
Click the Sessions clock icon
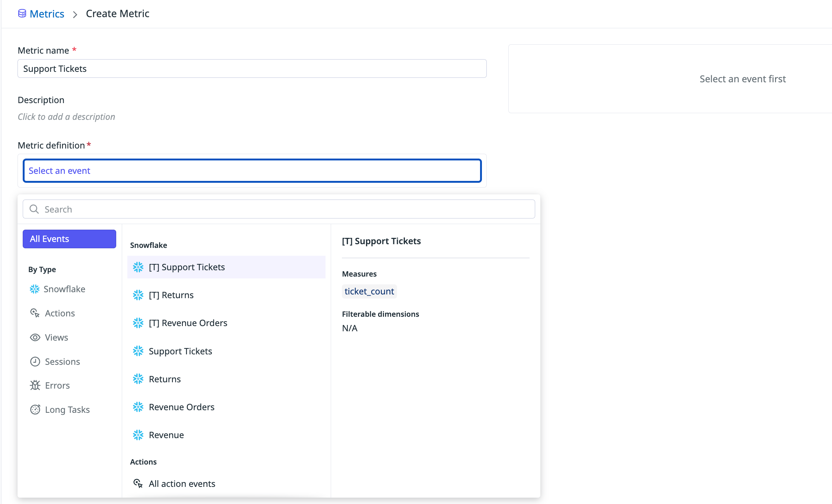coord(35,361)
